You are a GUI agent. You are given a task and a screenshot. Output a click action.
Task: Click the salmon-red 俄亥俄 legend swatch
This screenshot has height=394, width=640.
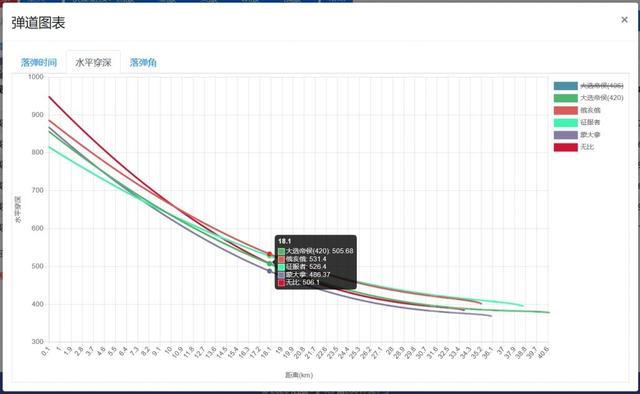pyautogui.click(x=566, y=110)
